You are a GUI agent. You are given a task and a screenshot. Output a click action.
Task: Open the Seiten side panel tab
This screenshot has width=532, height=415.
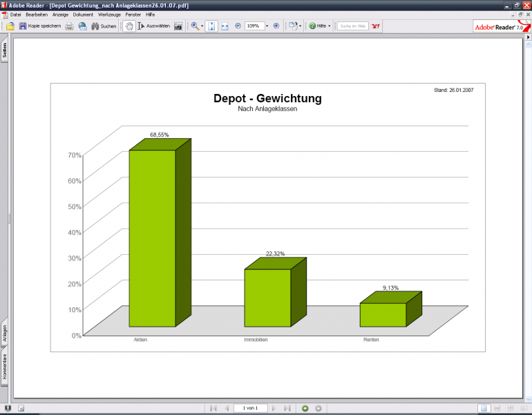[4, 50]
